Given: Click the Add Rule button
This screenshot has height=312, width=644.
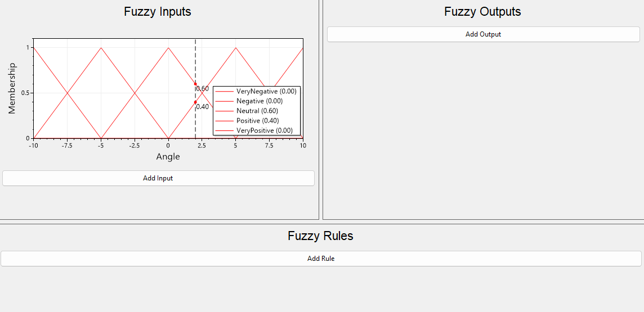Looking at the screenshot, I should tap(321, 259).
